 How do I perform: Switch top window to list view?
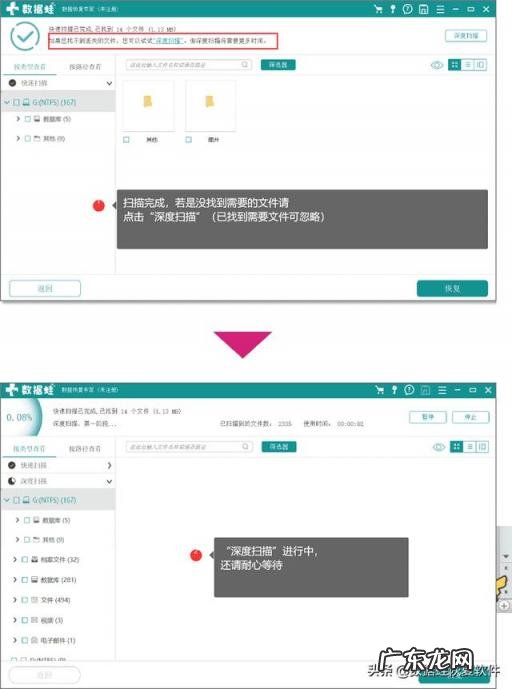pos(468,65)
